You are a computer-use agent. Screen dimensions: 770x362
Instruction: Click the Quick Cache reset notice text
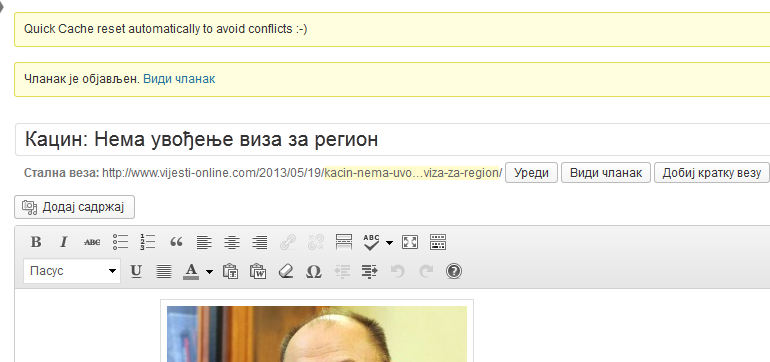point(165,29)
